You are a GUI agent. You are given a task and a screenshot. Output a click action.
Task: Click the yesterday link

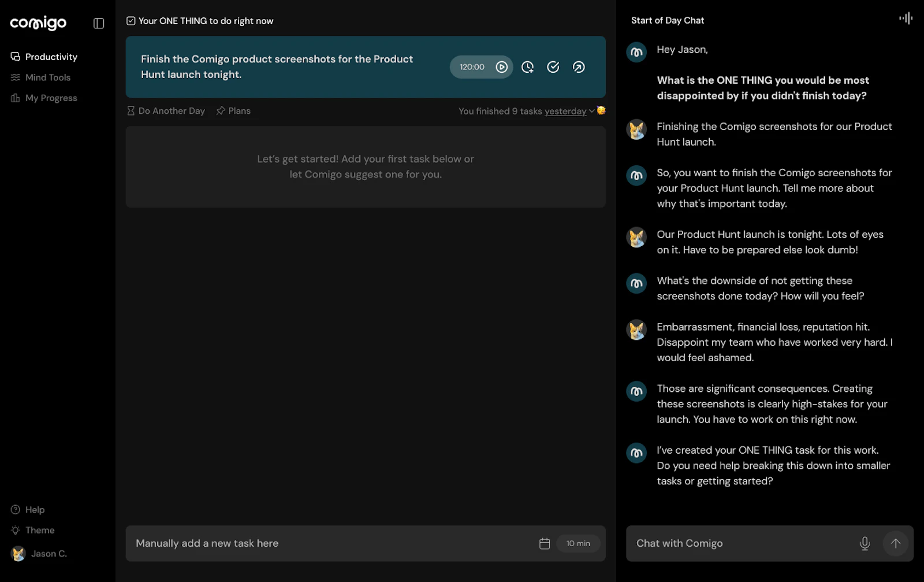pyautogui.click(x=565, y=112)
